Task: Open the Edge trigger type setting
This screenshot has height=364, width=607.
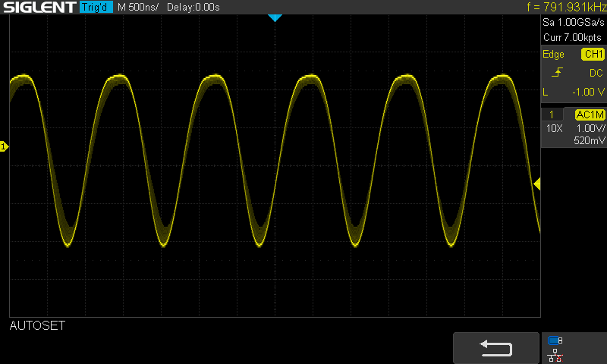Action: [553, 55]
